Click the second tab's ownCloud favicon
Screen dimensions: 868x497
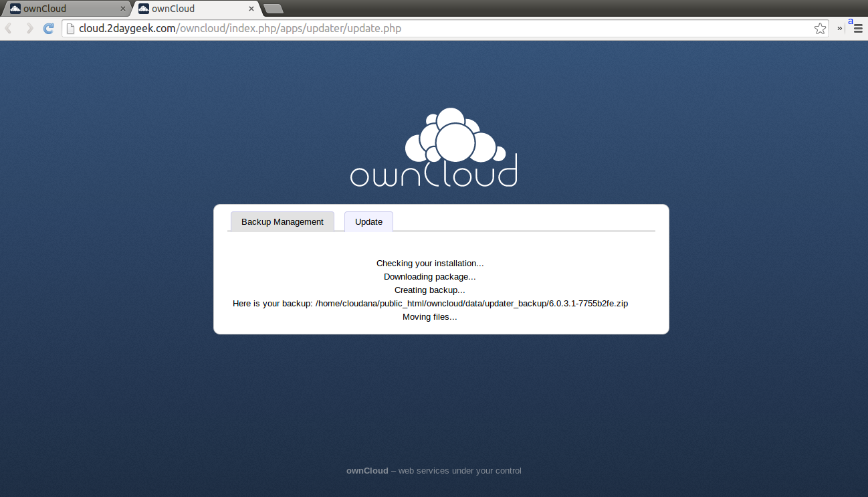point(144,9)
